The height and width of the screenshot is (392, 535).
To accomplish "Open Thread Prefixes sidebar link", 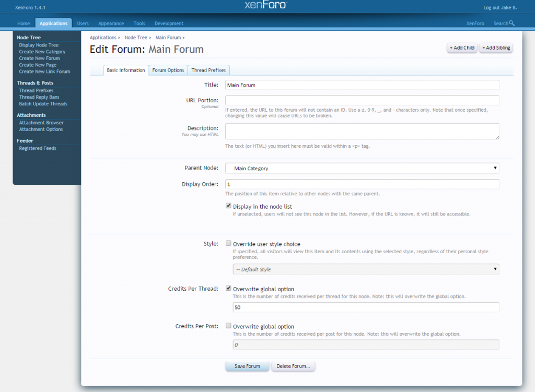I will click(x=36, y=90).
